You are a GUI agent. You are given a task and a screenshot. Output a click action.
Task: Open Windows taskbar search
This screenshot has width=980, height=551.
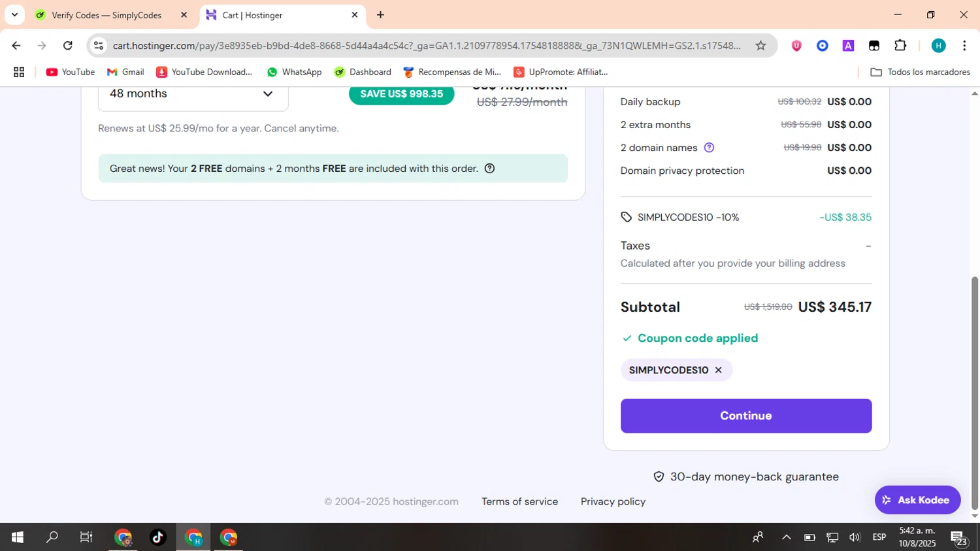click(52, 537)
